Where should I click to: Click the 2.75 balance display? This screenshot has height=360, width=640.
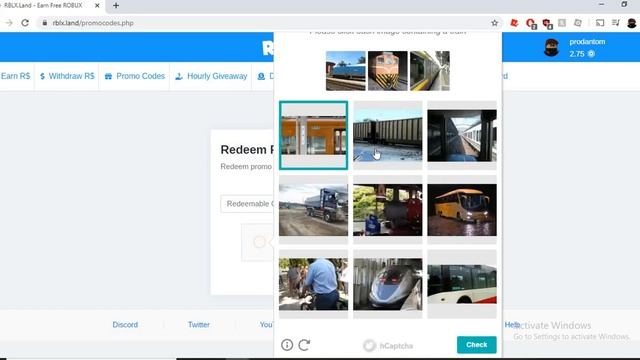coord(582,53)
